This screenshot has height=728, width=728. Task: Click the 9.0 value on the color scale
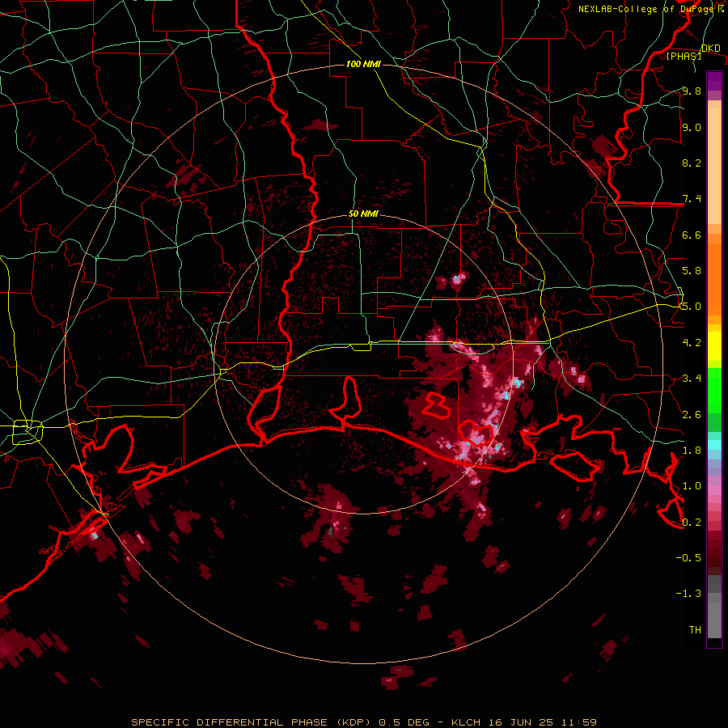click(x=692, y=127)
